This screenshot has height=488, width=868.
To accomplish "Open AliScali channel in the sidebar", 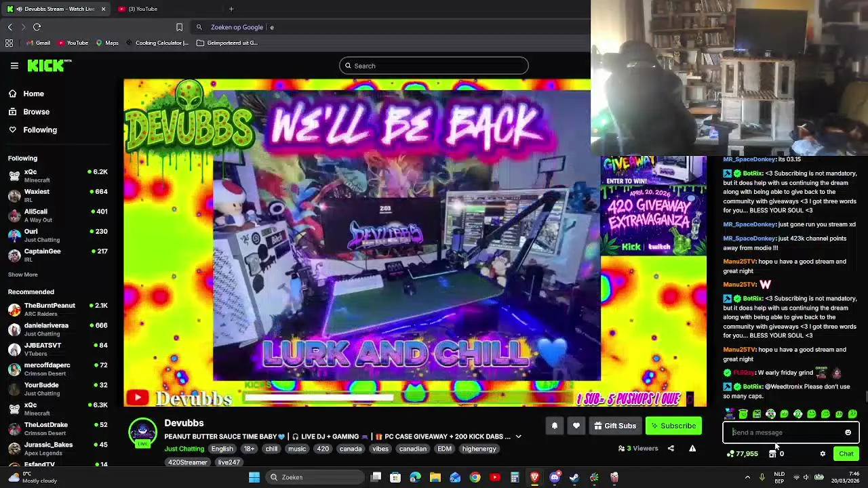I will 58,216.
